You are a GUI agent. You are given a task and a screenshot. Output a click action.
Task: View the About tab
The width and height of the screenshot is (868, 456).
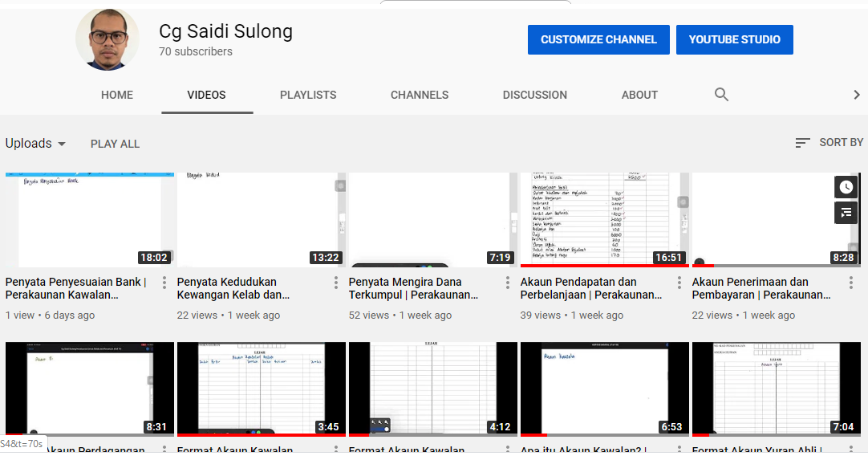point(639,95)
